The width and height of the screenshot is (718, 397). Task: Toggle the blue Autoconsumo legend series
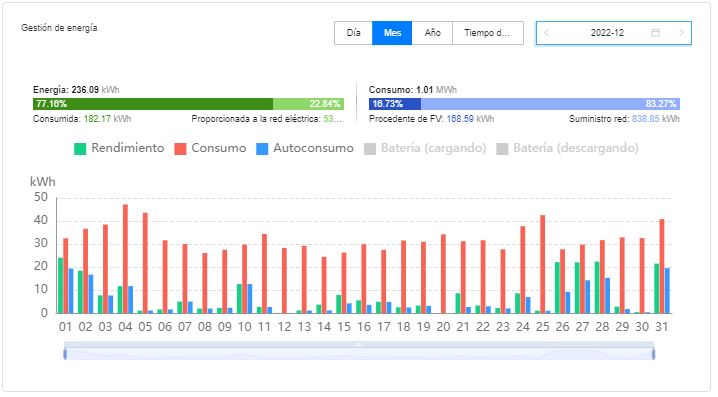[305, 148]
